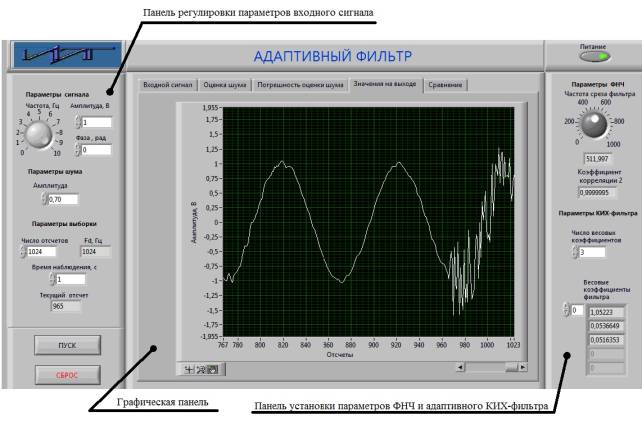The image size is (642, 425).
Task: Click the stepper beside the noise Амплитуда field
Action: (44, 199)
